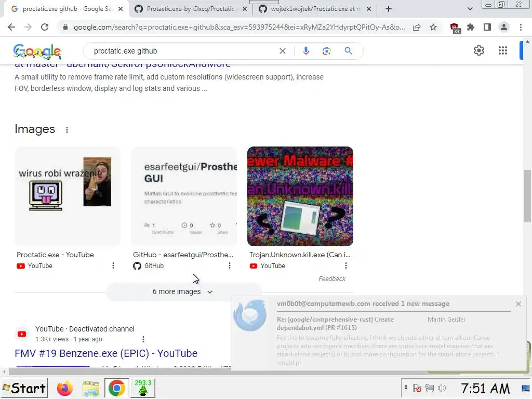
Task: Open the red extension with badge 33
Action: pos(455,28)
